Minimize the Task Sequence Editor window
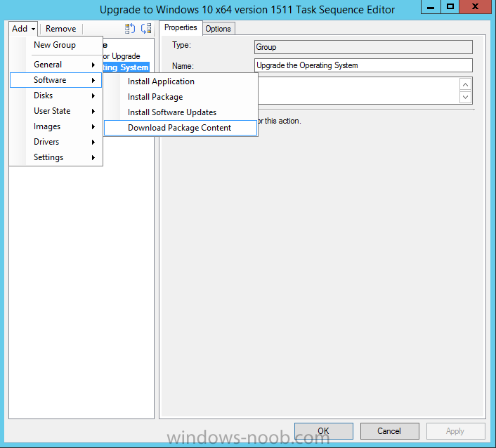 [x=431, y=7]
